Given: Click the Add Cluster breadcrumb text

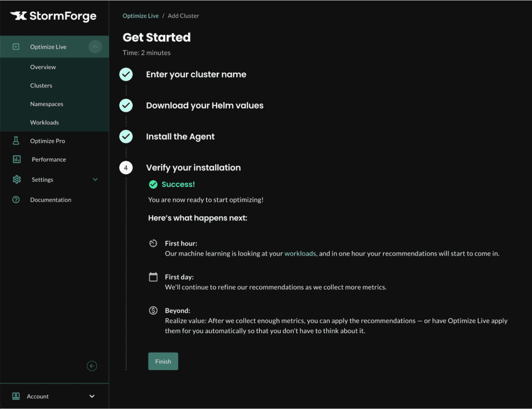Looking at the screenshot, I should coord(183,16).
